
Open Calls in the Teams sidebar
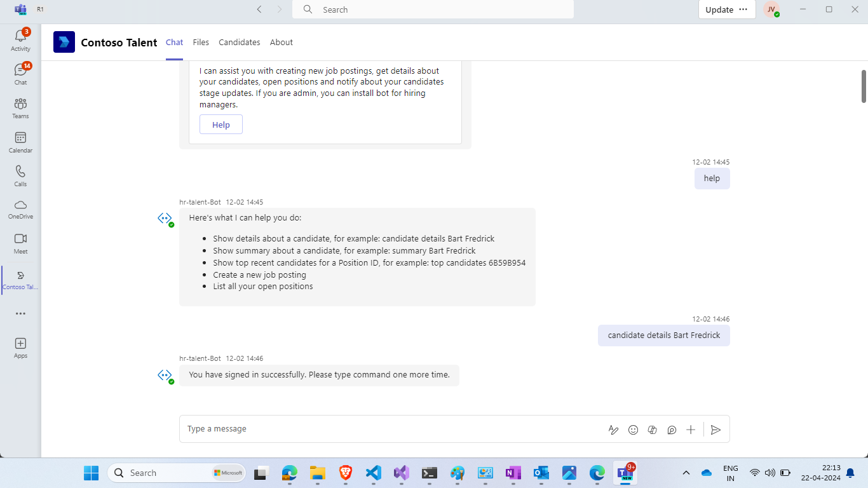[x=20, y=176]
